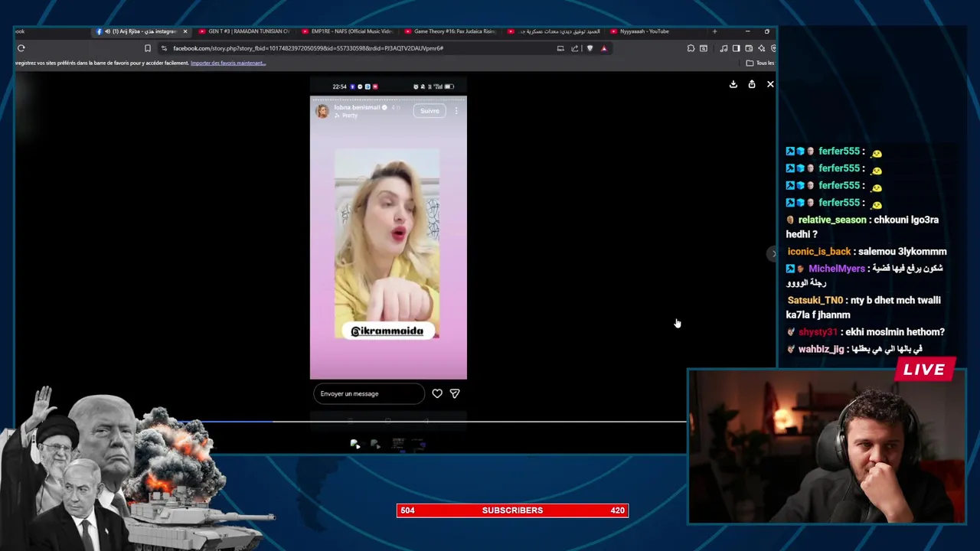
Task: Open the Importer des favoris maintenant link
Action: 228,63
